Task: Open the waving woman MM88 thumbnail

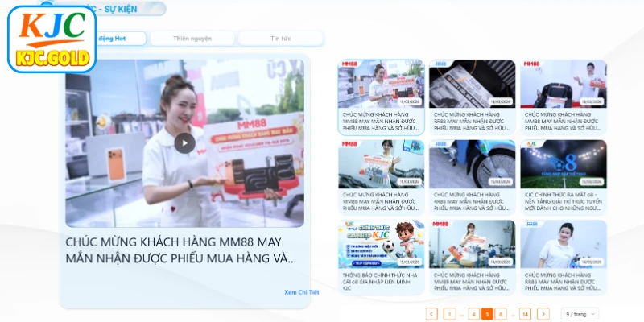Action: pyautogui.click(x=381, y=164)
